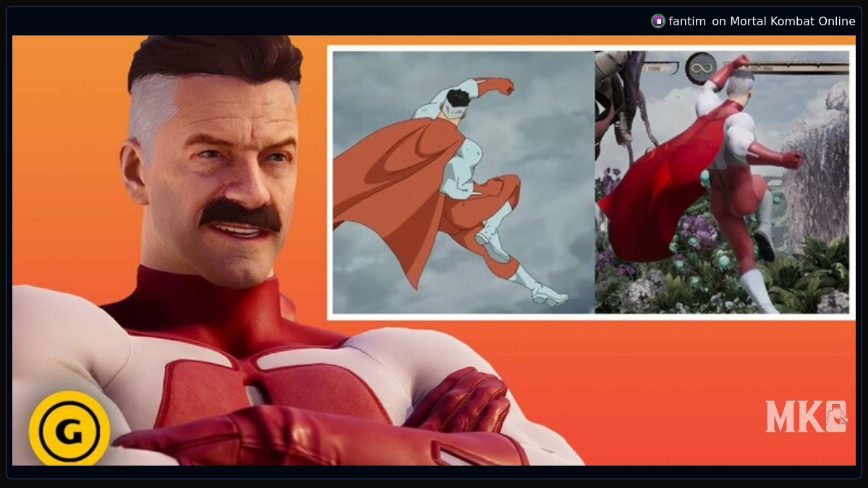Click the dragon emblem in MKO logo

pyautogui.click(x=835, y=416)
